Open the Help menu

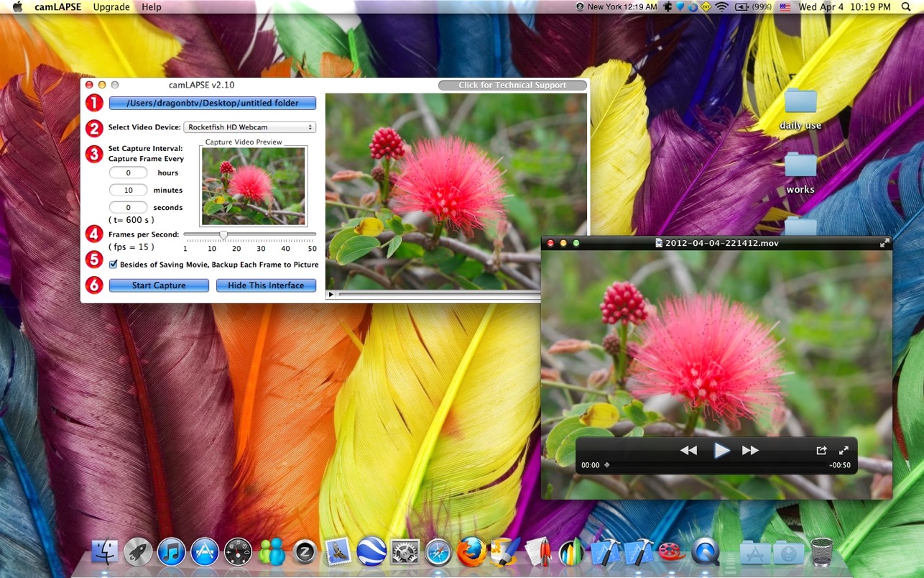point(152,7)
